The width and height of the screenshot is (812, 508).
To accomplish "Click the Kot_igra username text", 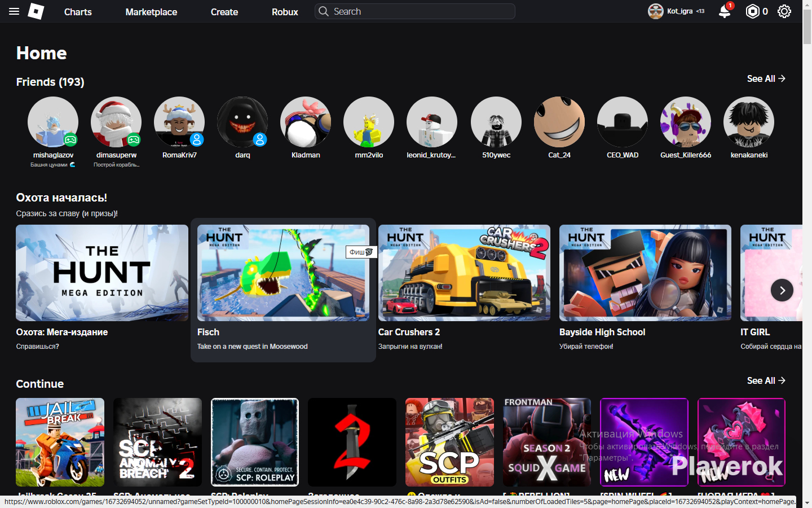I will pyautogui.click(x=679, y=11).
